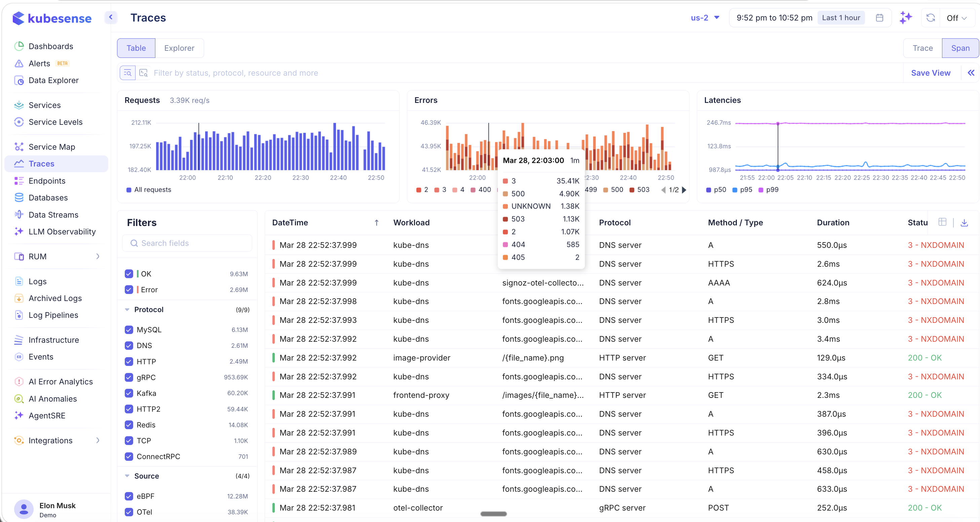Click the Search fields input
The height and width of the screenshot is (522, 980).
click(x=187, y=243)
